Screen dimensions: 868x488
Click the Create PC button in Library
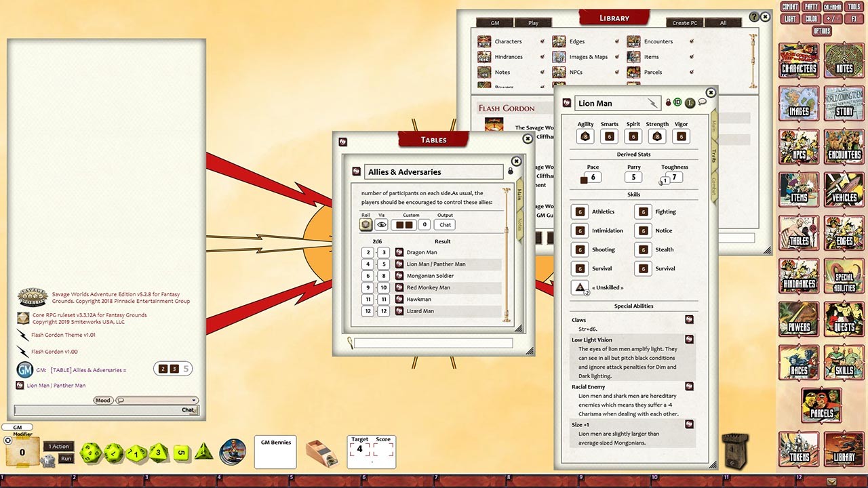[x=684, y=22]
